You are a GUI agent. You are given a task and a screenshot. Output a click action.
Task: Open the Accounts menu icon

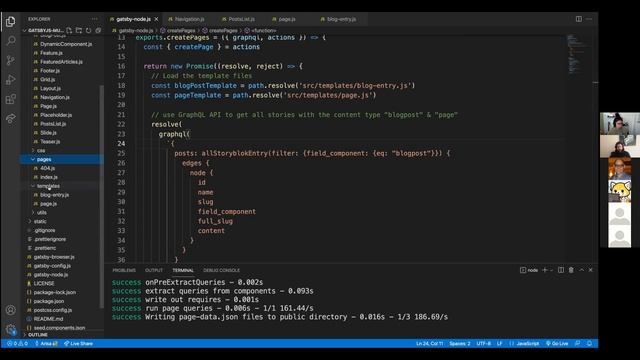point(11,310)
